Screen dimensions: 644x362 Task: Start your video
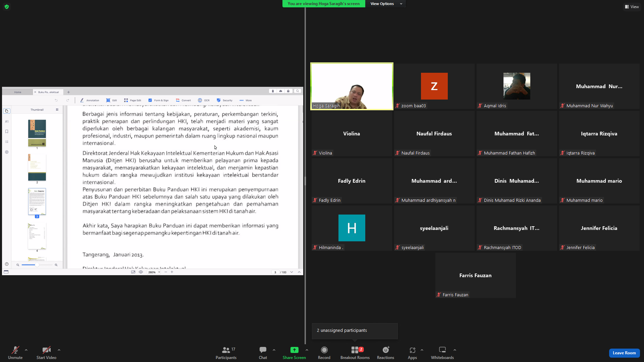pyautogui.click(x=46, y=353)
